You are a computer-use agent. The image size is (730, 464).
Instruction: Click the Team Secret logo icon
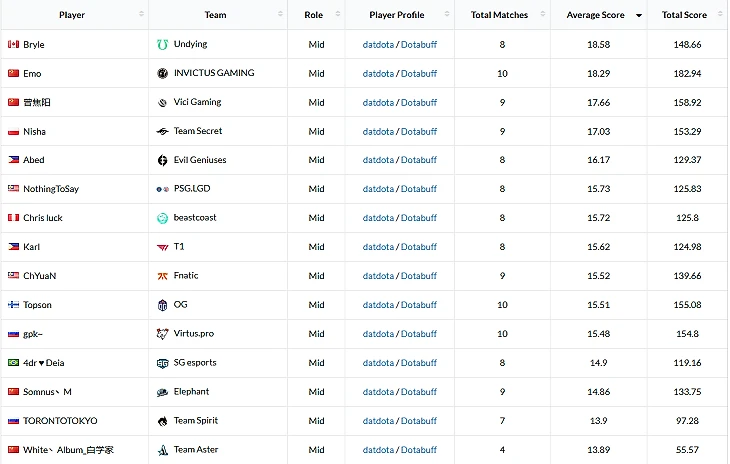tap(163, 132)
